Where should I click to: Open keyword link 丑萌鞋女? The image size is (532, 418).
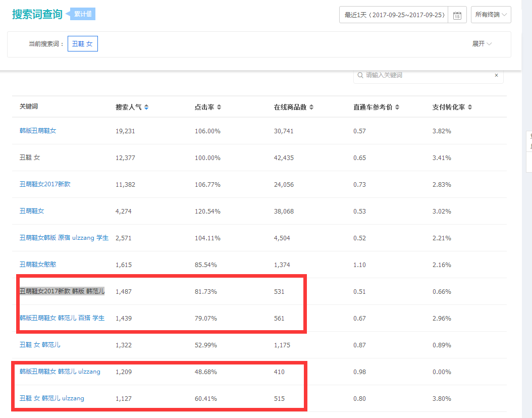pyautogui.click(x=32, y=211)
